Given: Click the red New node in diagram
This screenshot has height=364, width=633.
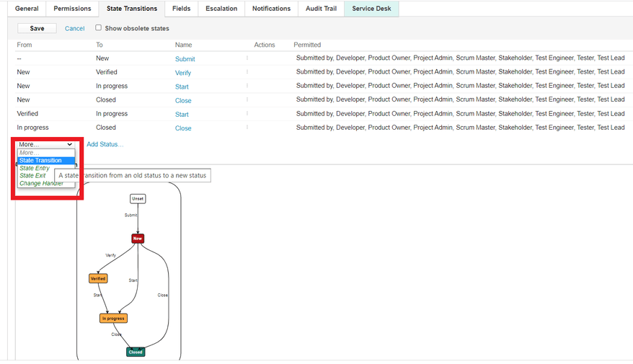Looking at the screenshot, I should coord(138,238).
